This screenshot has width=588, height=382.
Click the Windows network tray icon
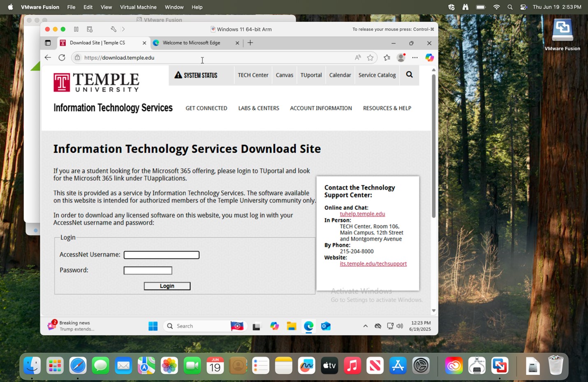(x=390, y=326)
